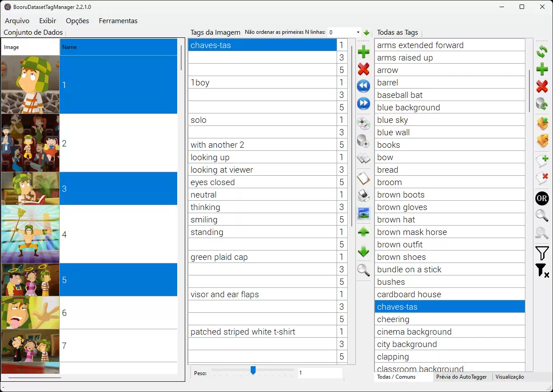The image size is (553, 392).
Task: Click the printer icon in tags toolbar
Action: point(364,196)
